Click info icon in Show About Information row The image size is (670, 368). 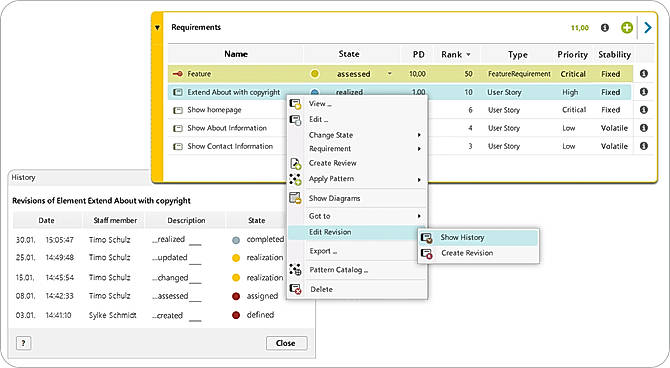(x=644, y=128)
